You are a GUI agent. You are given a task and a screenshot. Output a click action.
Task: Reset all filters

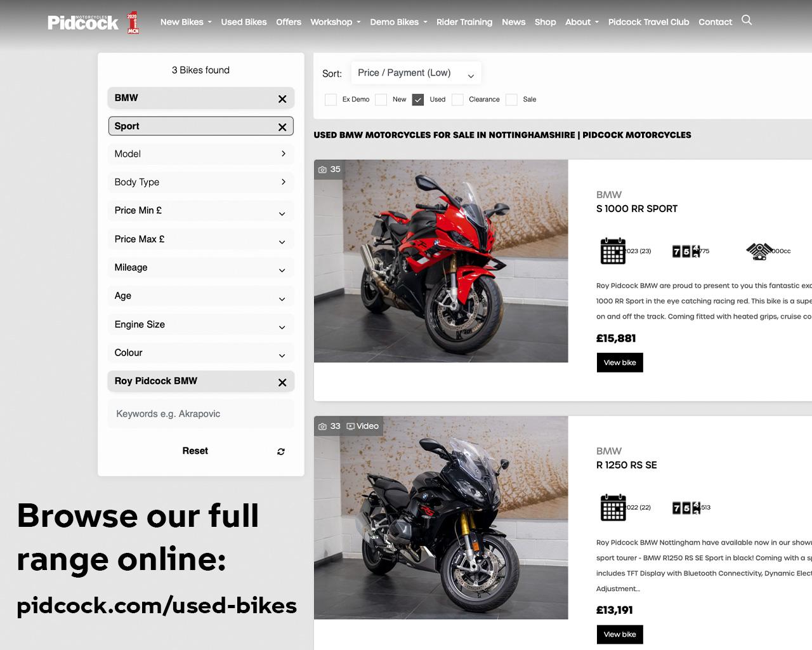195,451
